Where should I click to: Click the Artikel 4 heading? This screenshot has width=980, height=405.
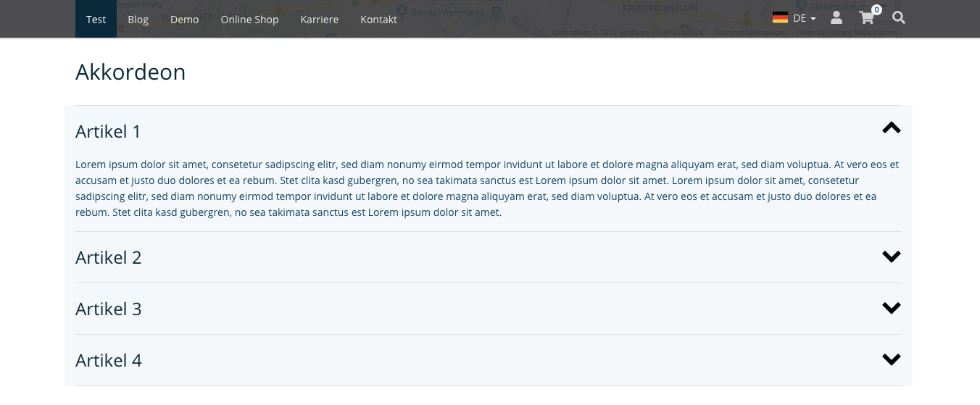[109, 360]
